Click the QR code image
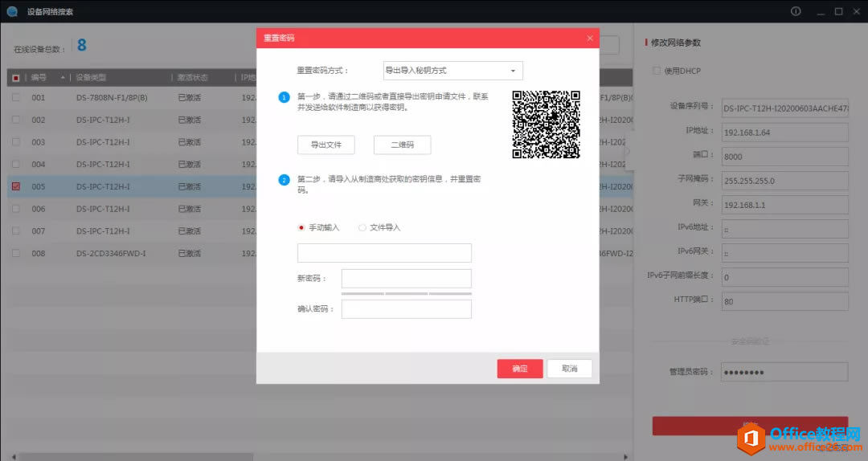 [x=546, y=124]
